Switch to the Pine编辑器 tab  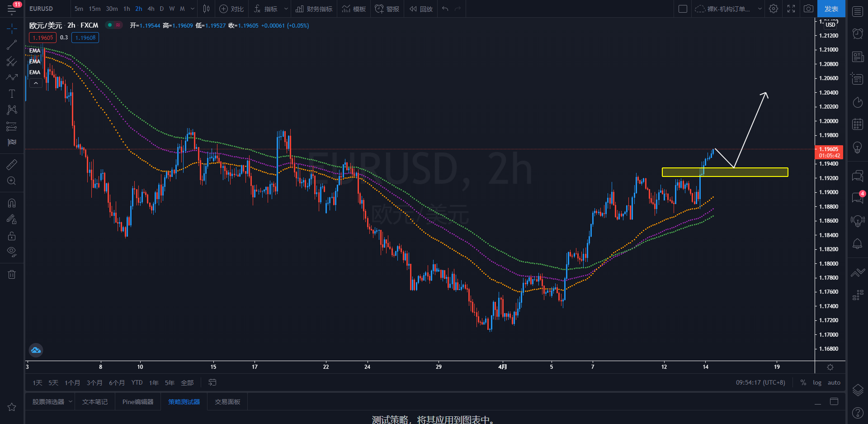coord(138,402)
